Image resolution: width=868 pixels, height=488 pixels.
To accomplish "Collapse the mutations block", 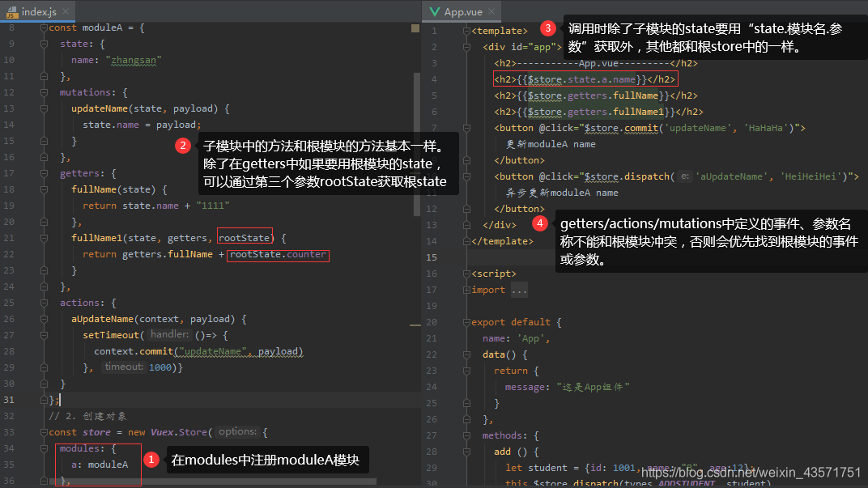I will tap(44, 92).
